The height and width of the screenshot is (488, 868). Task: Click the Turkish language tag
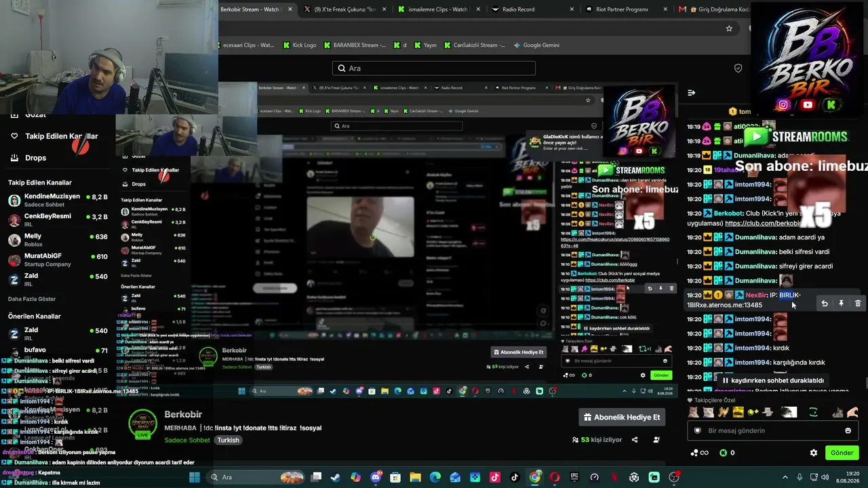click(228, 440)
